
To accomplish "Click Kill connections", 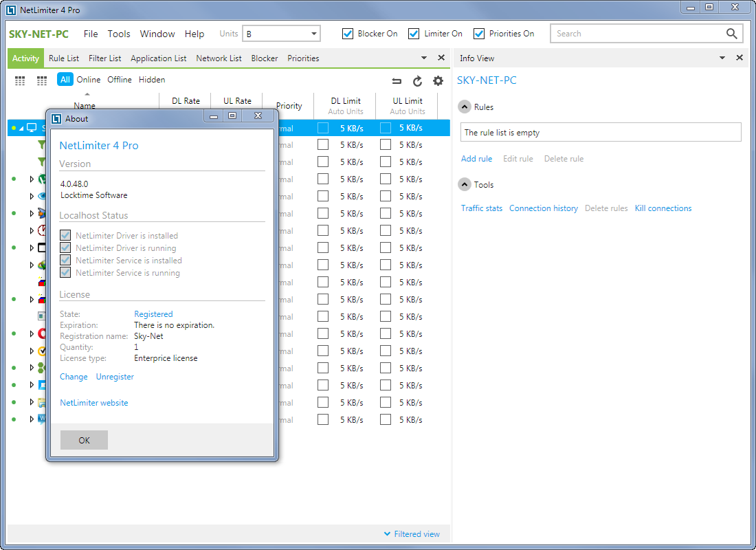I will click(663, 208).
